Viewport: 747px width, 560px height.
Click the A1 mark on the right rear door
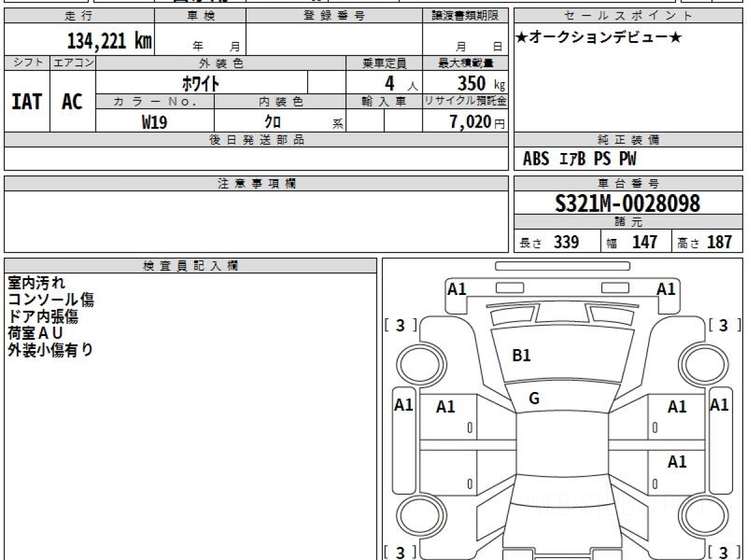(x=677, y=462)
